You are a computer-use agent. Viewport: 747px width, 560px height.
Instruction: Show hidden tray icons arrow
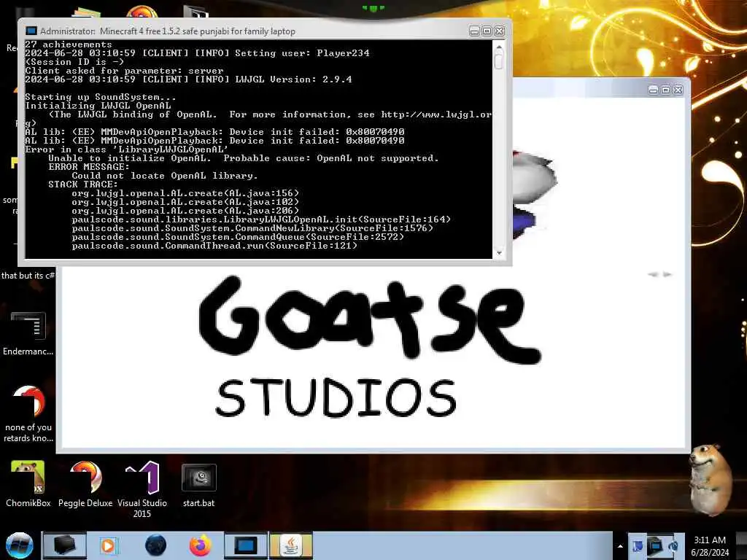pyautogui.click(x=620, y=546)
